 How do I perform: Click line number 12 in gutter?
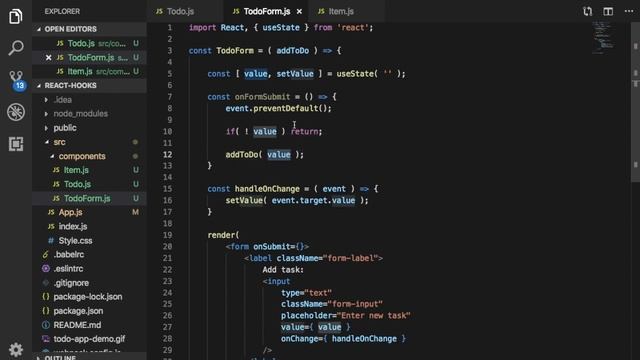[x=167, y=154]
